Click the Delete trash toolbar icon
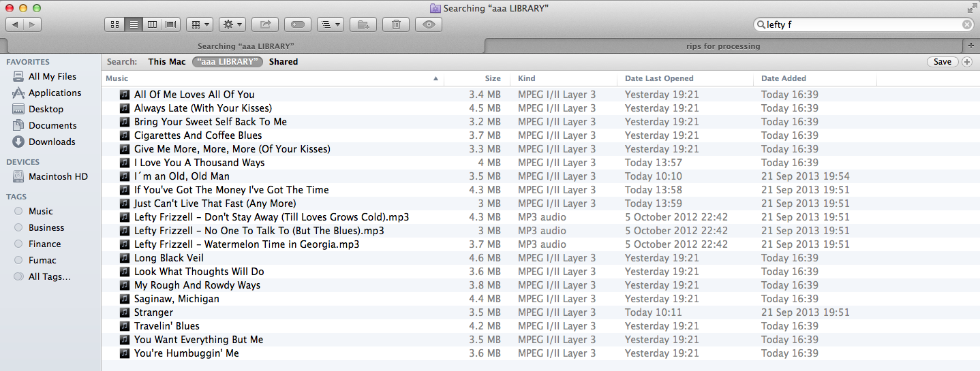 coord(396,25)
